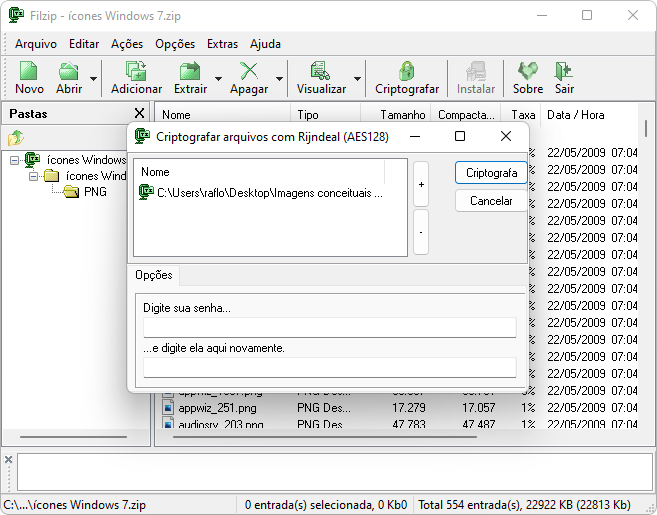
Task: Open the Extras menu
Action: 222,44
